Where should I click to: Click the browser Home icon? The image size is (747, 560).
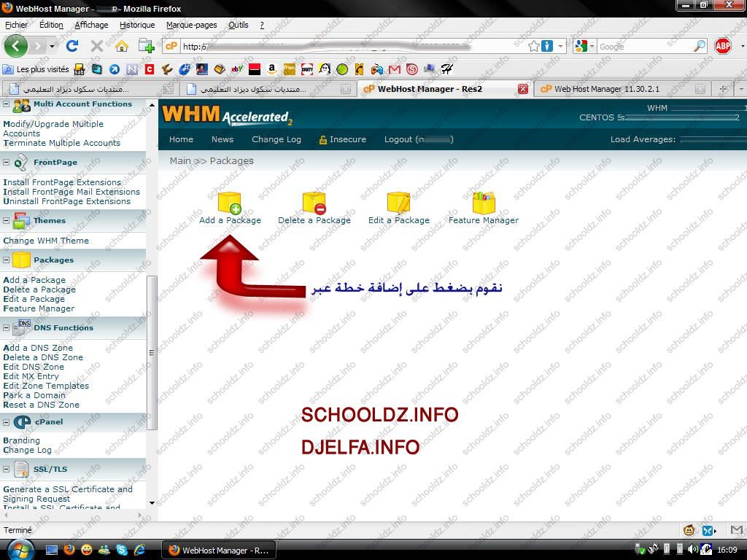click(122, 46)
